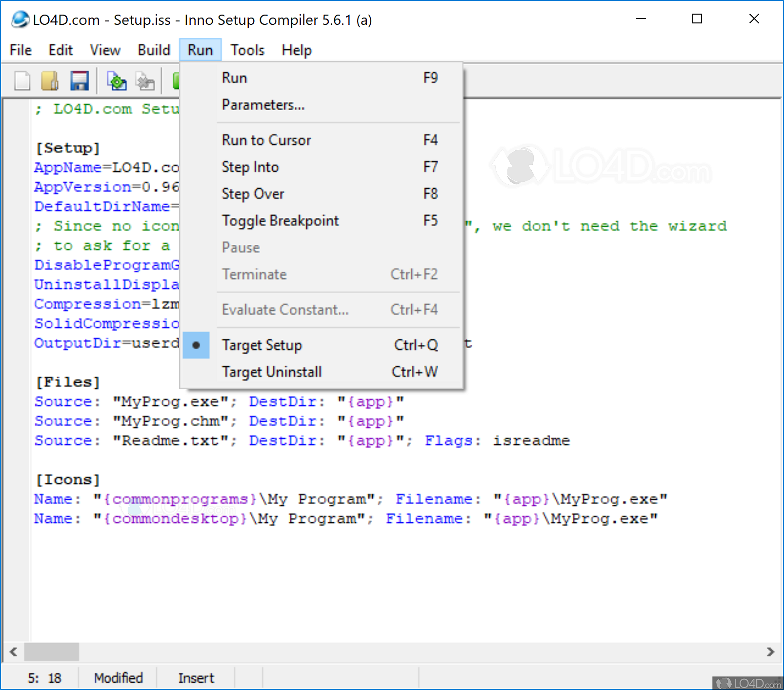
Task: Select Run to Cursor
Action: [x=266, y=140]
